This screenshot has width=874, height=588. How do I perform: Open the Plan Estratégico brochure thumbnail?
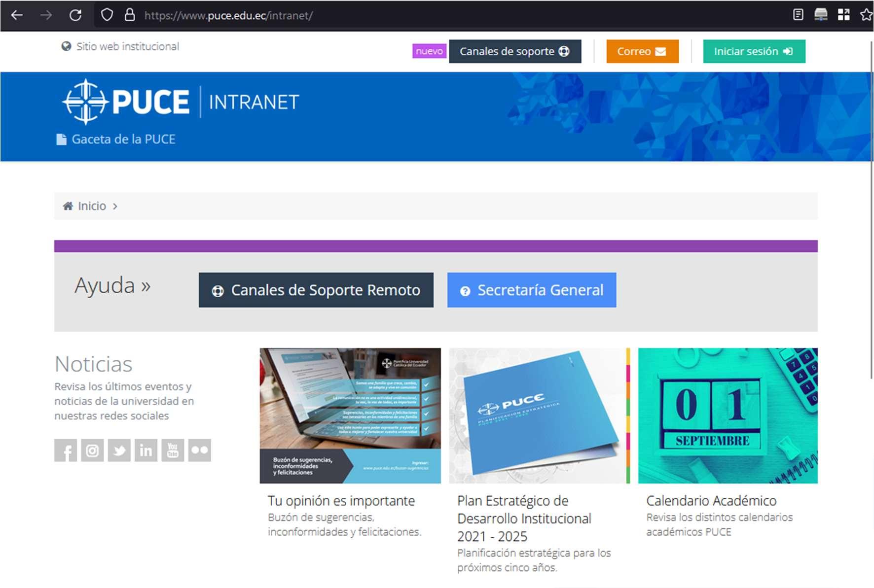click(539, 415)
